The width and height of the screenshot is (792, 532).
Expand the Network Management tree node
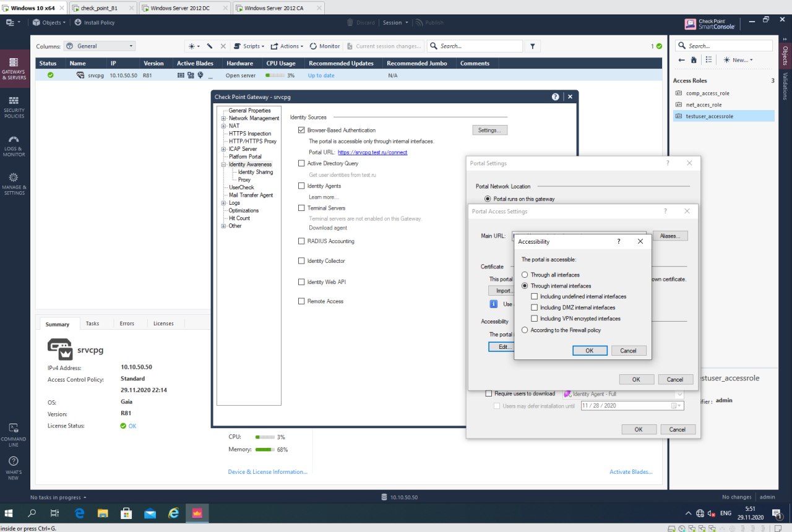point(224,118)
